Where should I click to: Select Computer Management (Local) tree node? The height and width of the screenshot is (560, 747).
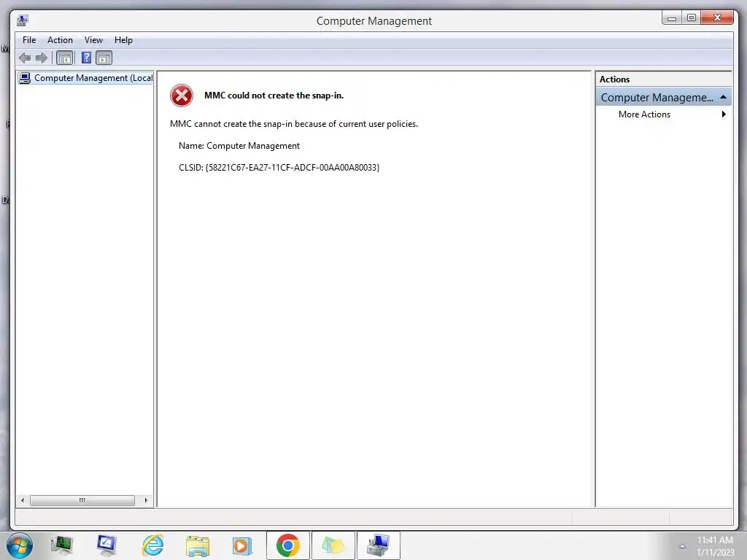86,77
